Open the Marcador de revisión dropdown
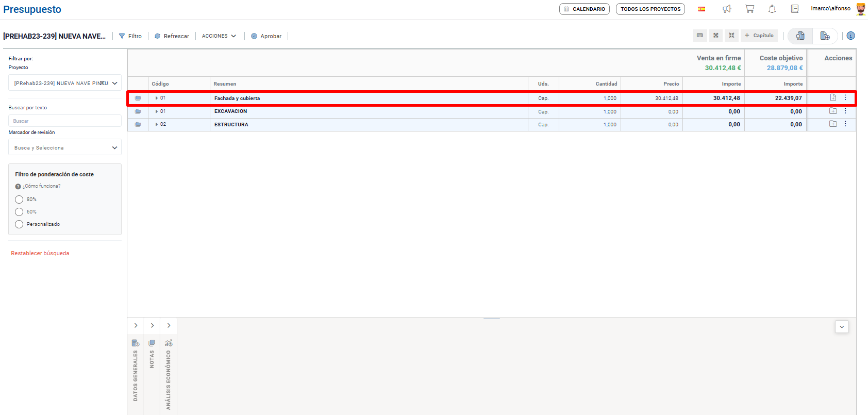 coord(65,148)
